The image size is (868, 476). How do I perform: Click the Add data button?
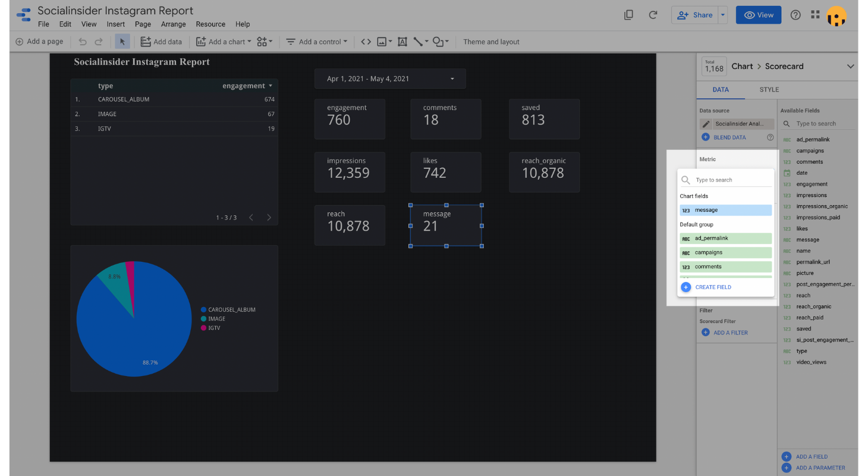161,42
